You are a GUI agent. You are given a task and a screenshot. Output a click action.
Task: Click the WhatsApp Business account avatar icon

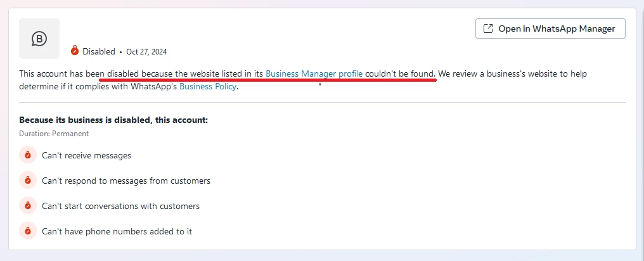[x=39, y=39]
